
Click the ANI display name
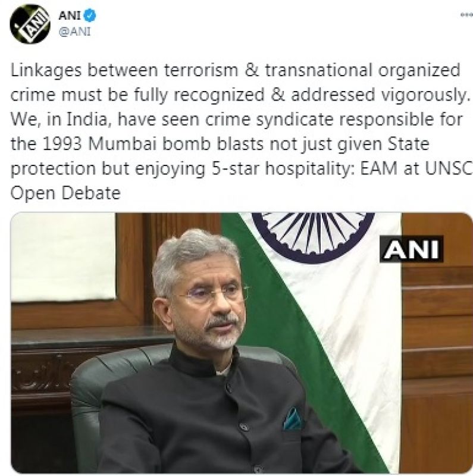tap(70, 15)
